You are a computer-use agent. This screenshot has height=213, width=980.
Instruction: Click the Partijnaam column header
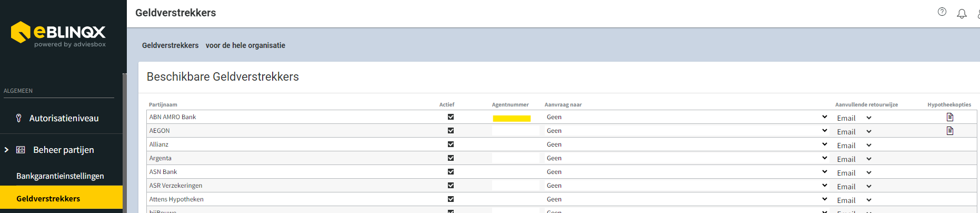pyautogui.click(x=163, y=104)
